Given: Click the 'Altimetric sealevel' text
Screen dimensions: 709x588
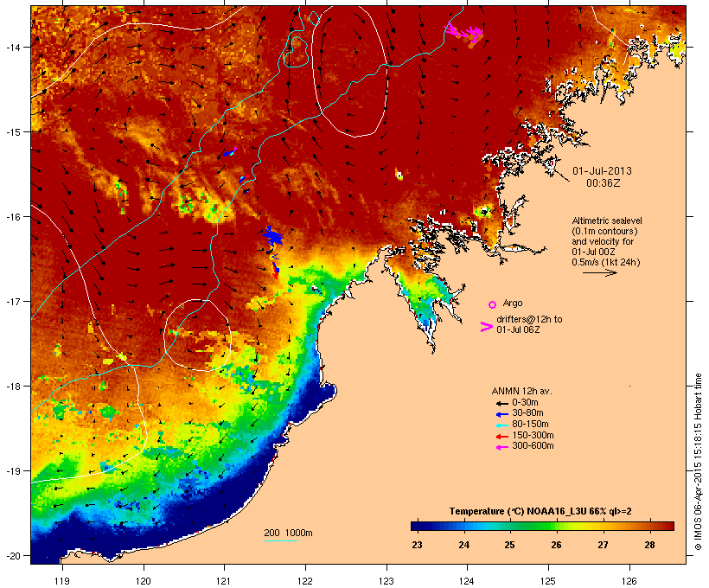Looking at the screenshot, I should pyautogui.click(x=607, y=220).
